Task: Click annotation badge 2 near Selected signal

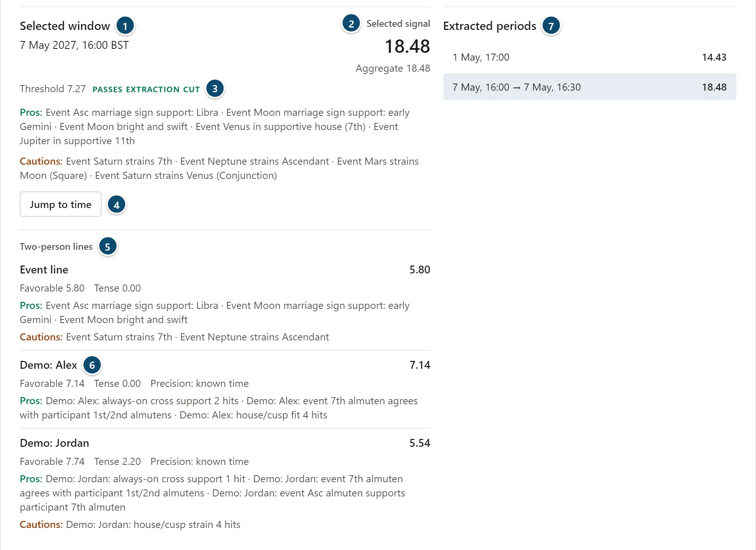Action: click(351, 24)
